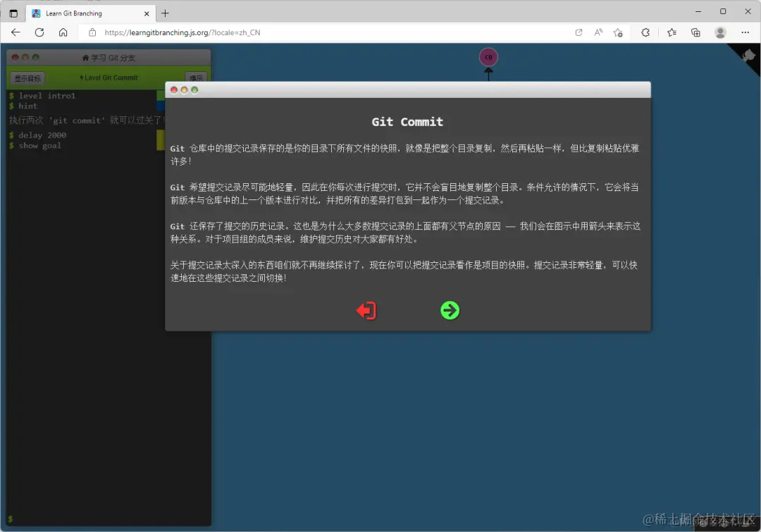Add this page to favorites via the star icon
The width and height of the screenshot is (761, 532).
pyautogui.click(x=617, y=32)
